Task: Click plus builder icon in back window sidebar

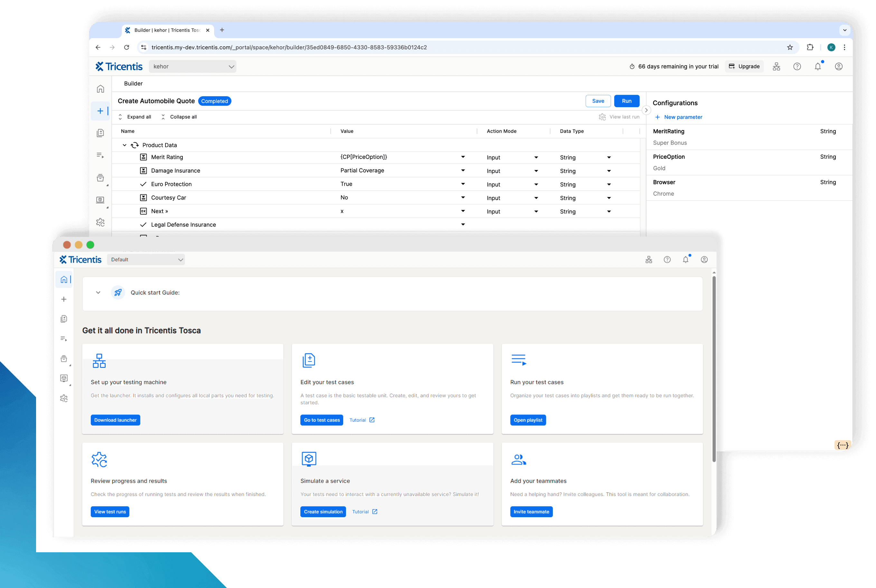Action: coord(100,111)
